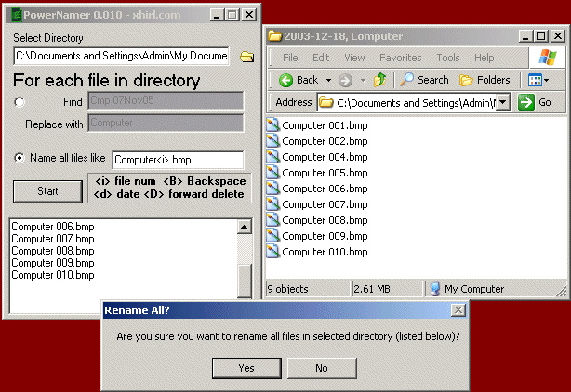The width and height of the screenshot is (571, 392).
Task: Open the Back button history dropdown arrow
Action: [x=327, y=80]
